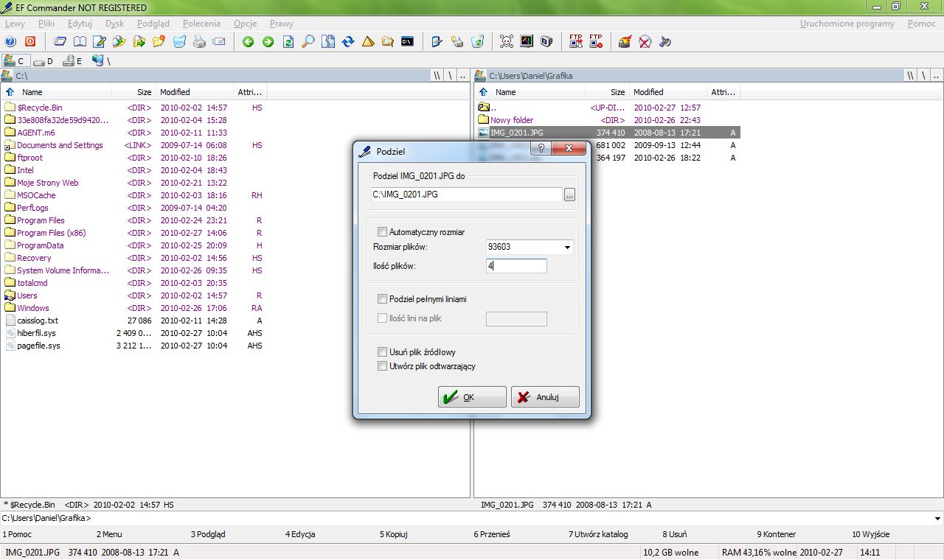Click the blue synchronize arrows toolbar icon
Screen dimensions: 944x560
pyautogui.click(x=348, y=42)
